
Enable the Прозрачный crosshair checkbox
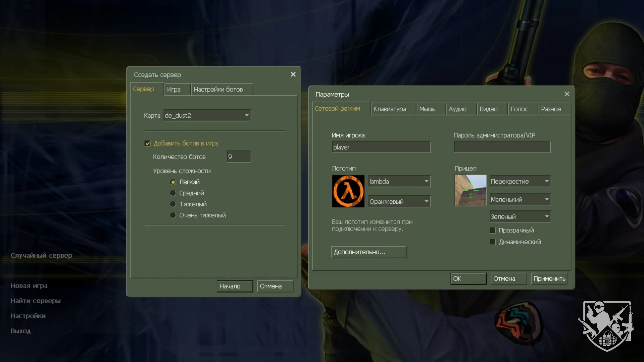tap(493, 230)
